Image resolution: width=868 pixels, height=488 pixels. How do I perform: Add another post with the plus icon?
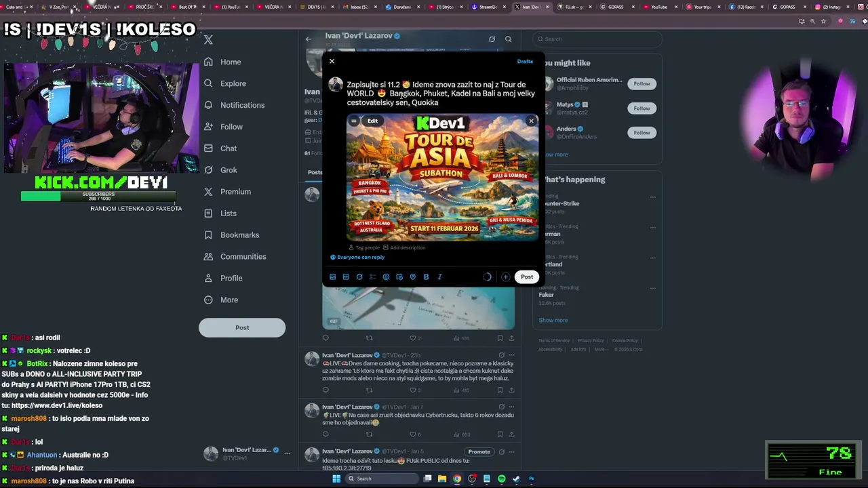(x=505, y=277)
